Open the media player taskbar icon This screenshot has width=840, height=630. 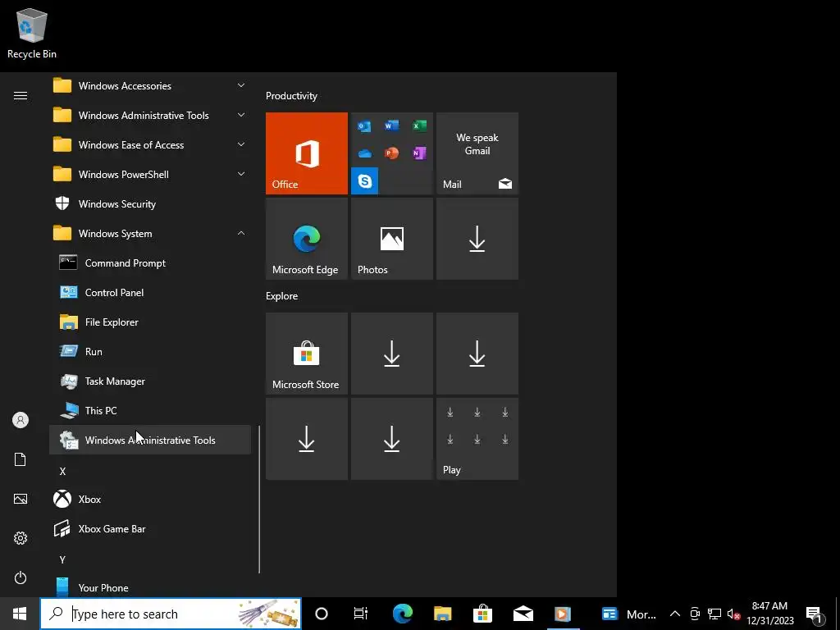coord(563,614)
